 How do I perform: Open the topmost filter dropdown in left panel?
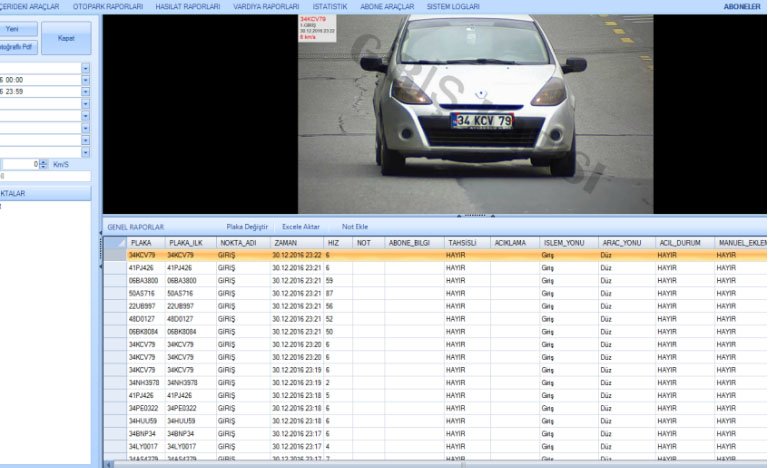(86, 67)
